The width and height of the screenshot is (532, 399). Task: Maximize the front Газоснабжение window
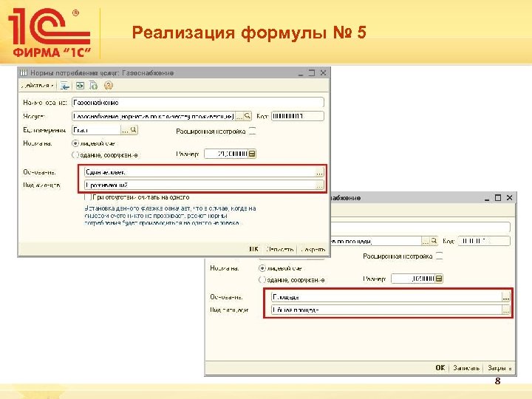click(312, 73)
